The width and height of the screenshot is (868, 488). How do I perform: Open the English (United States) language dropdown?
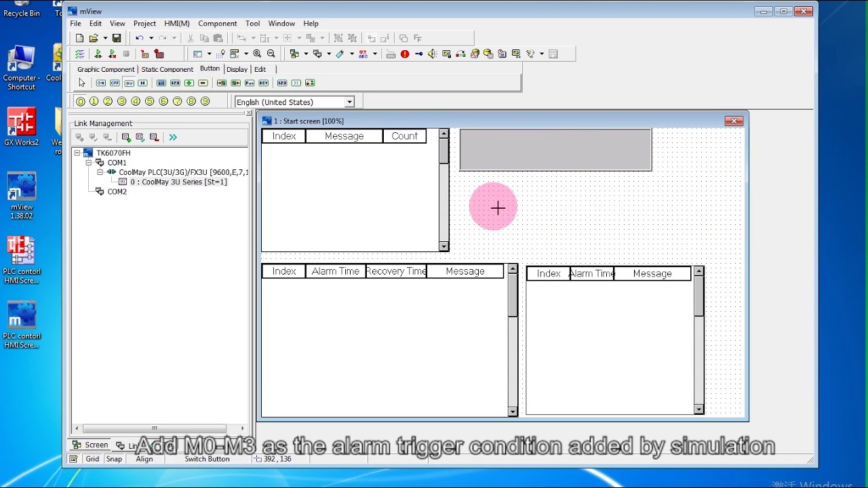click(349, 102)
